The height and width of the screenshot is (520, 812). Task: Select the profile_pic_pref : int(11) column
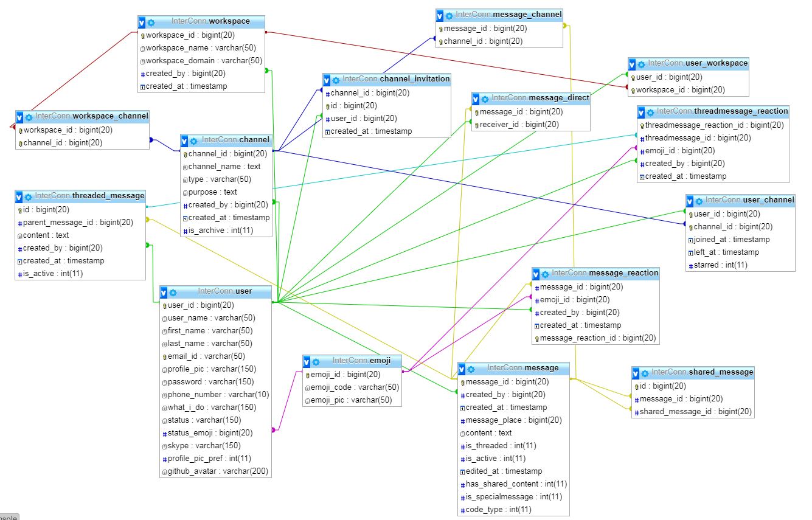[x=216, y=459]
